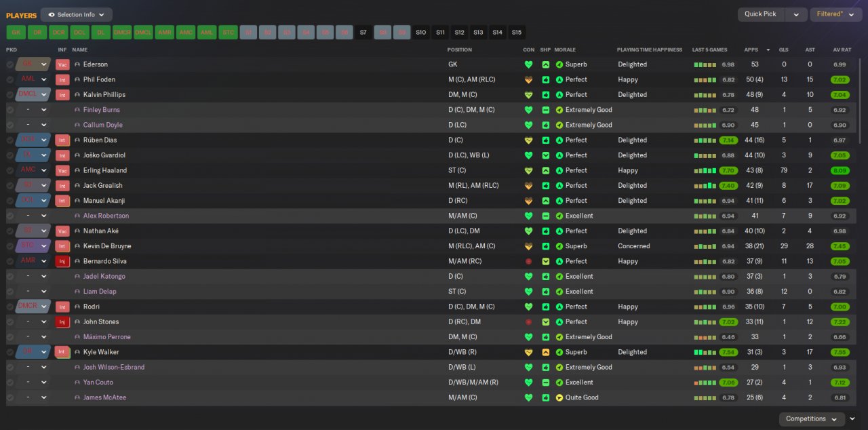Screen dimensions: 868x430
Task: Tick the picked checkbox for Liam Delap
Action: [10, 292]
